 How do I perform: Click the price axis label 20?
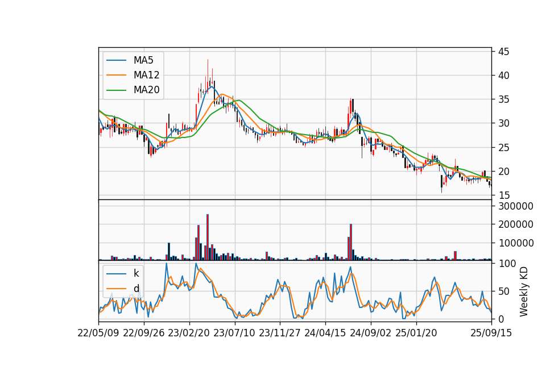(x=503, y=172)
